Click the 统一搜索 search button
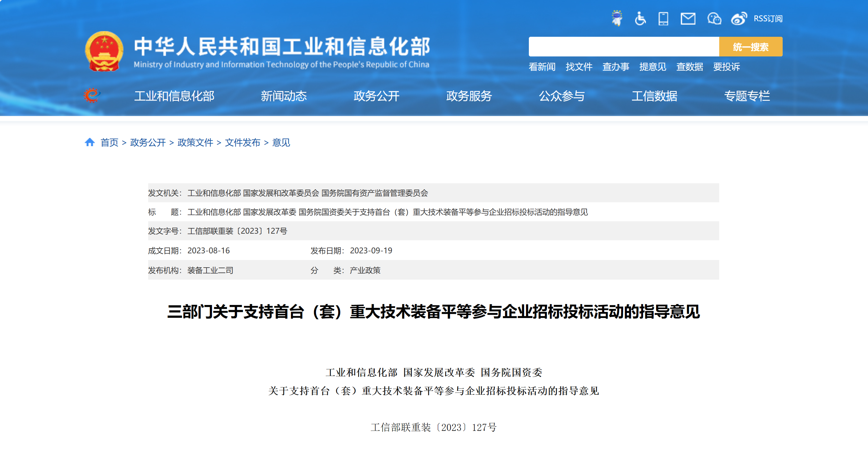The width and height of the screenshot is (868, 454). (750, 47)
